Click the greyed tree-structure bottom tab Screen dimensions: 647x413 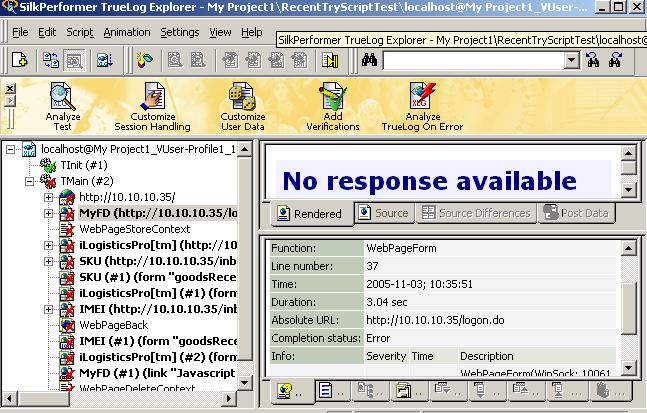(x=370, y=391)
